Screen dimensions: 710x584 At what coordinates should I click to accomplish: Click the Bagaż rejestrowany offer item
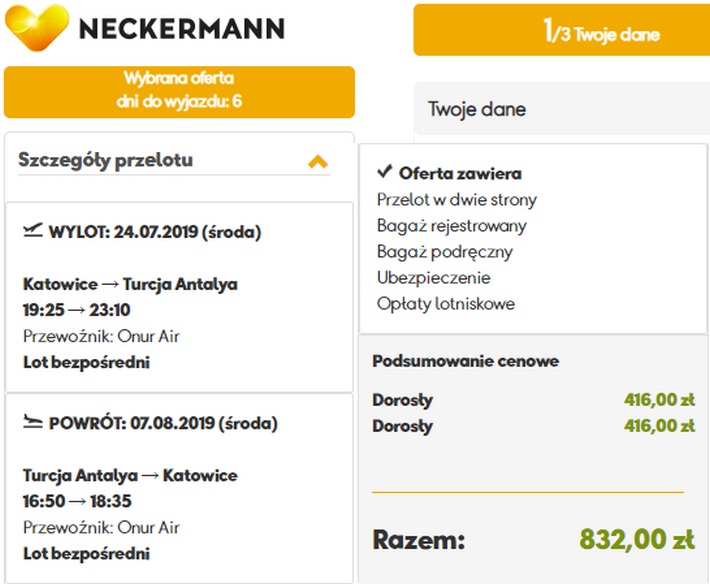point(451,225)
